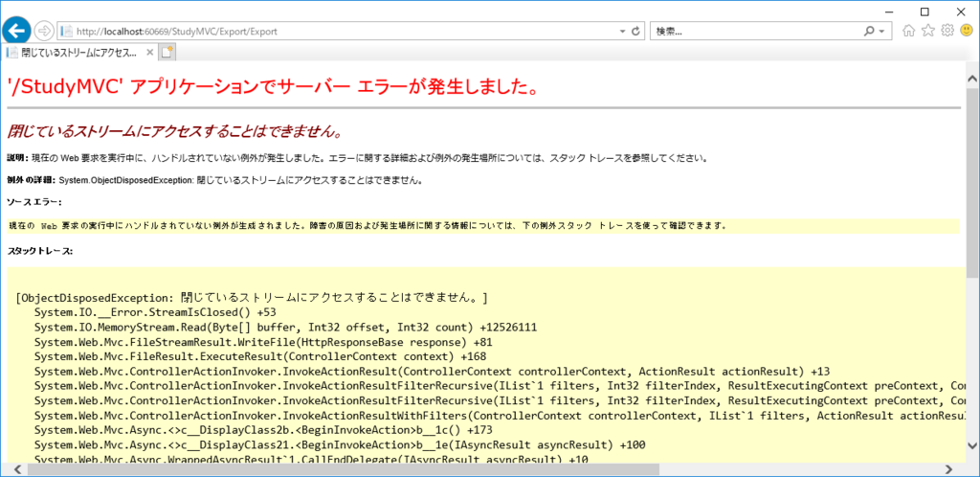Click the smiley feedback icon

coord(967,31)
